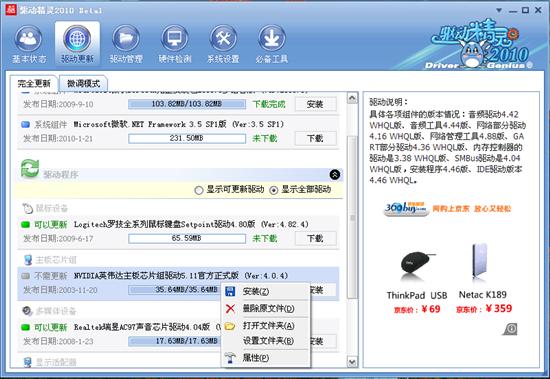Open the 基本状态 section icon
This screenshot has height=379, width=550.
pyautogui.click(x=28, y=39)
